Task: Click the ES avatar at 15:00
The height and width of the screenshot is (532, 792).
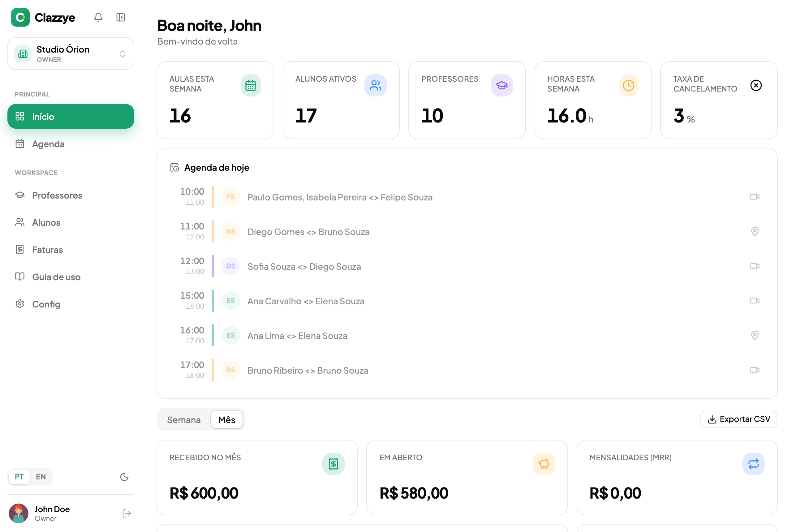Action: [231, 301]
